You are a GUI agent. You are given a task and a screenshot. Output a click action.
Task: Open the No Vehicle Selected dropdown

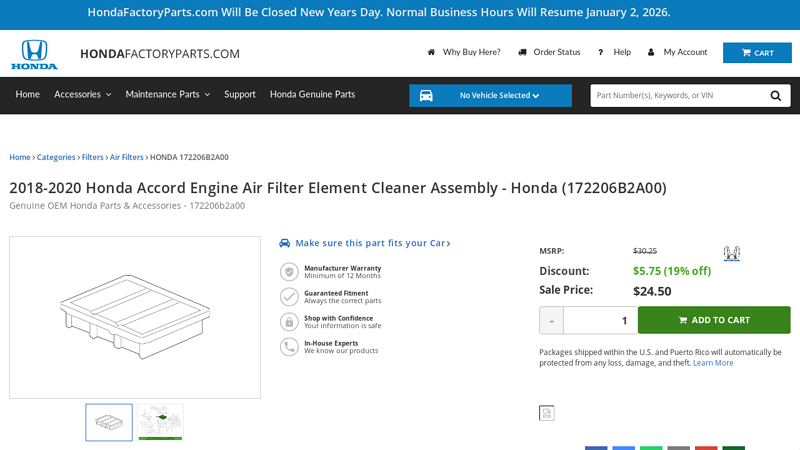[x=499, y=96]
